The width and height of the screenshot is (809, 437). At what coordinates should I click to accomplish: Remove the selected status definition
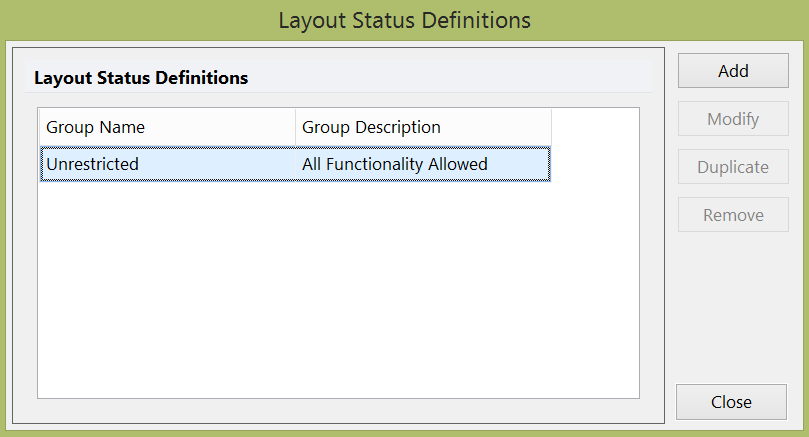(733, 215)
